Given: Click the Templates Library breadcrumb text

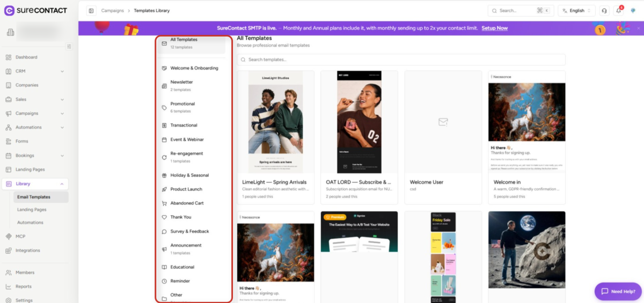Looking at the screenshot, I should (x=152, y=10).
